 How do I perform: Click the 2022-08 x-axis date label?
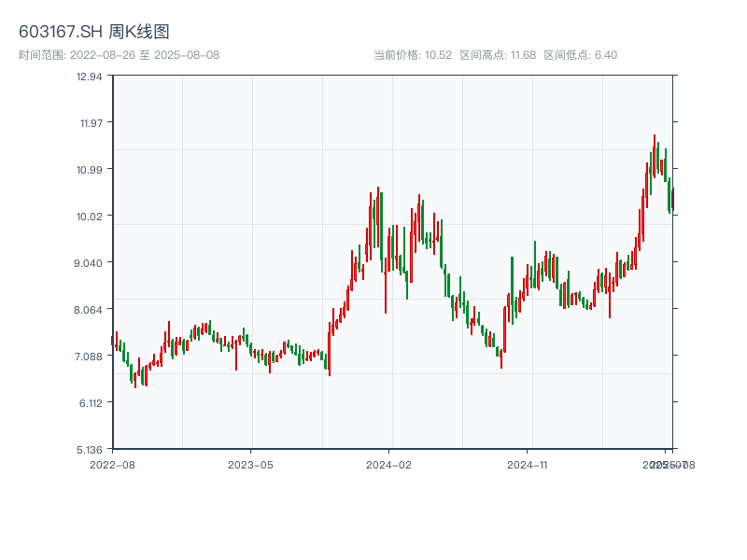pos(112,464)
